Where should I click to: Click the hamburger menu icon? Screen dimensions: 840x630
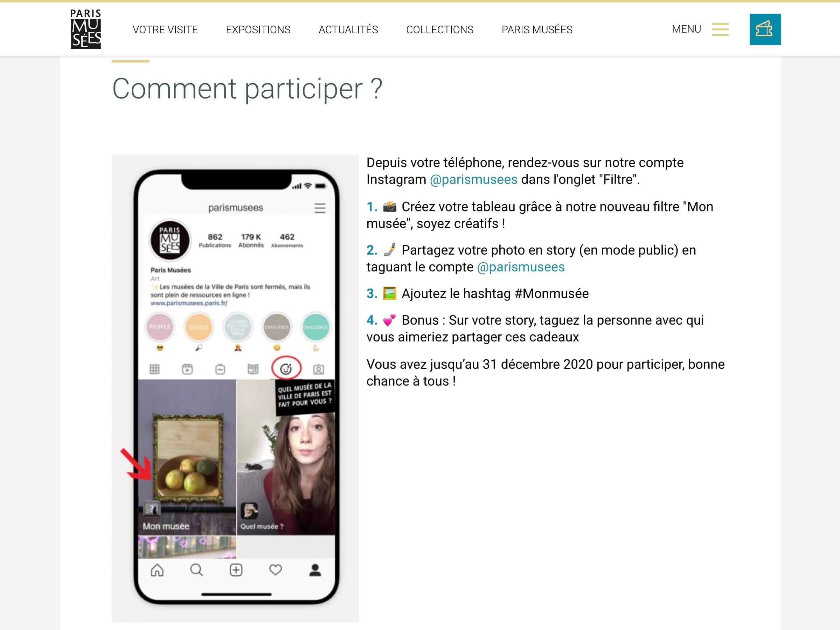[722, 29]
